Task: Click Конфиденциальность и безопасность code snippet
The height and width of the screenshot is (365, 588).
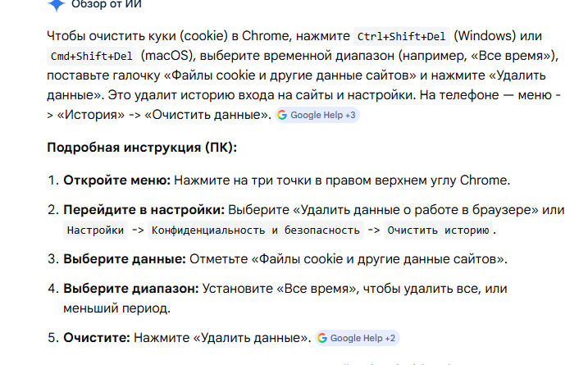Action: tap(256, 230)
